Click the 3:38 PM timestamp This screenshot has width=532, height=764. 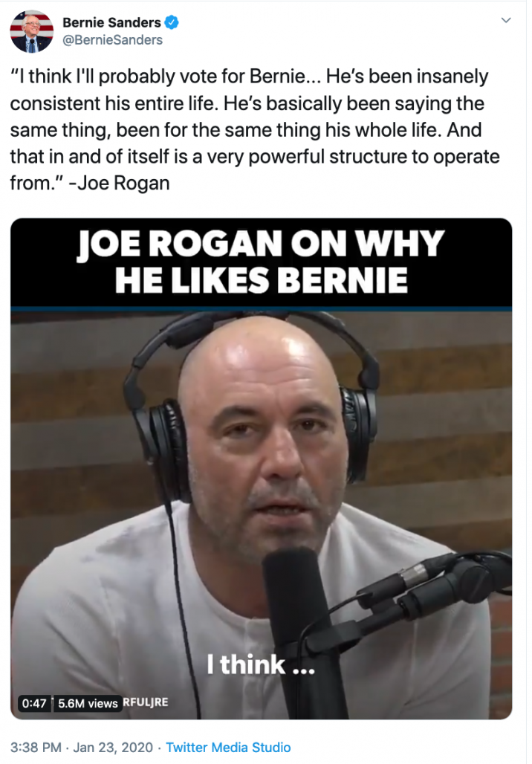(x=36, y=748)
